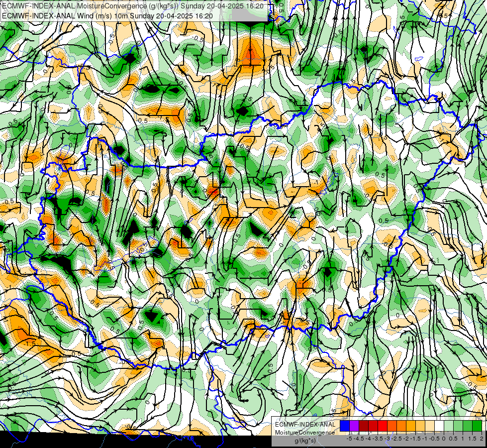Click the blue legend swatch left of -5

345,426
